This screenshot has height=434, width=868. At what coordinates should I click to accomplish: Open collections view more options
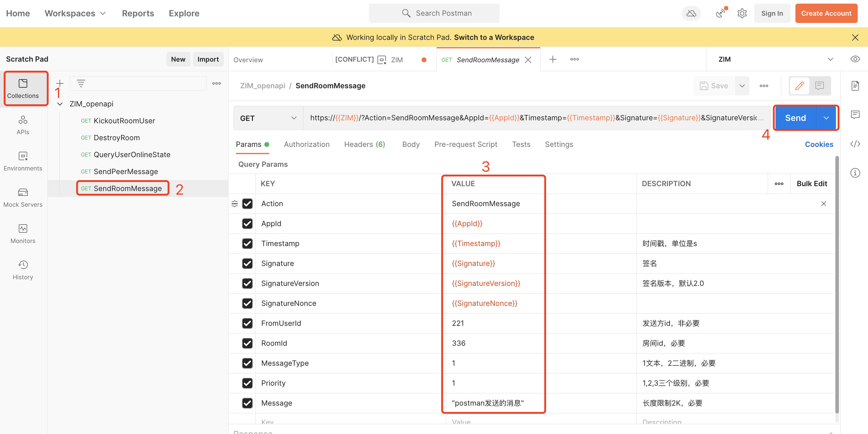point(216,83)
